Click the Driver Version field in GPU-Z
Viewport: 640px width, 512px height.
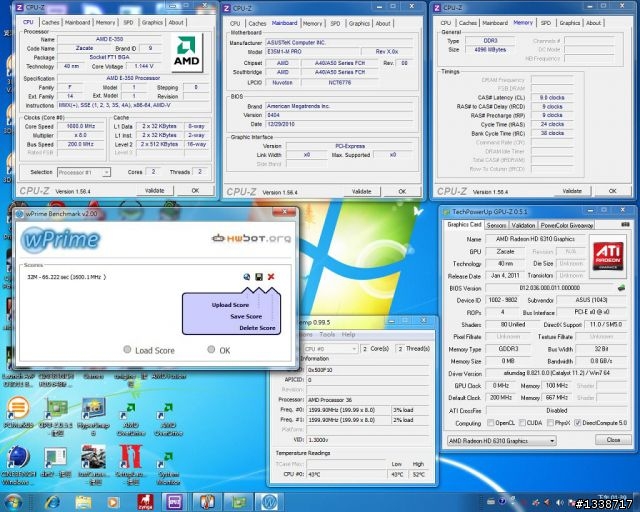[x=556, y=374]
